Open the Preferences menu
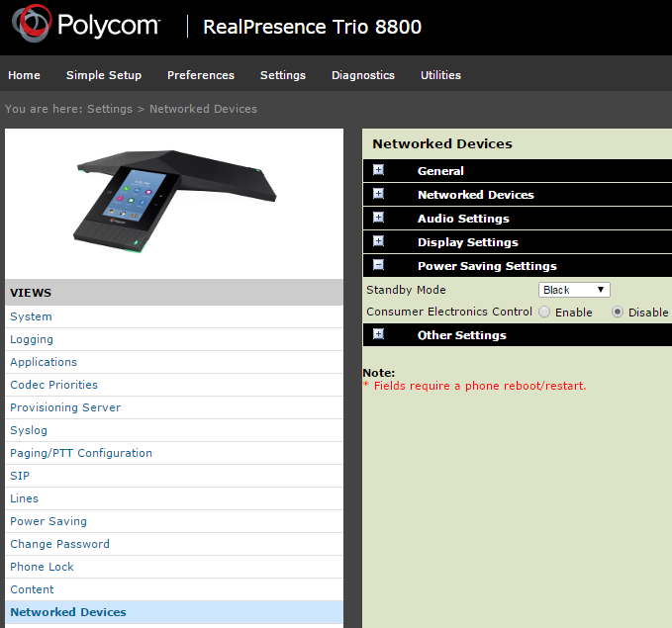Viewport: 672px width, 628px height. pos(201,75)
